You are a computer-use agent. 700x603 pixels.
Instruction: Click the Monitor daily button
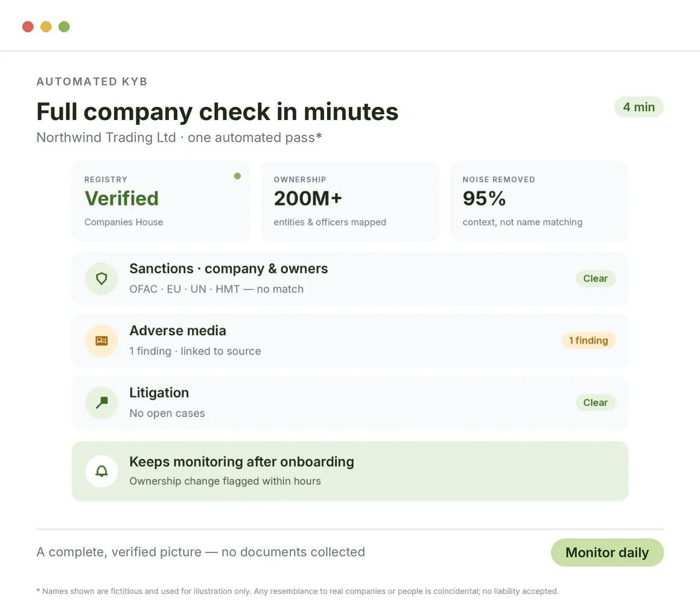pyautogui.click(x=607, y=552)
